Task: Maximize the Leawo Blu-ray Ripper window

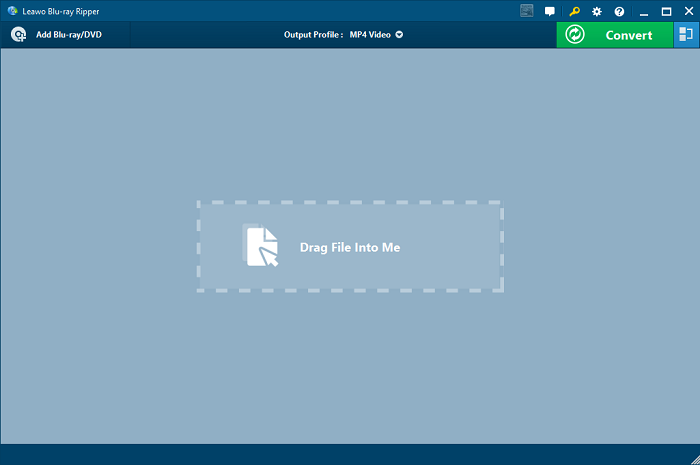Action: (x=667, y=12)
